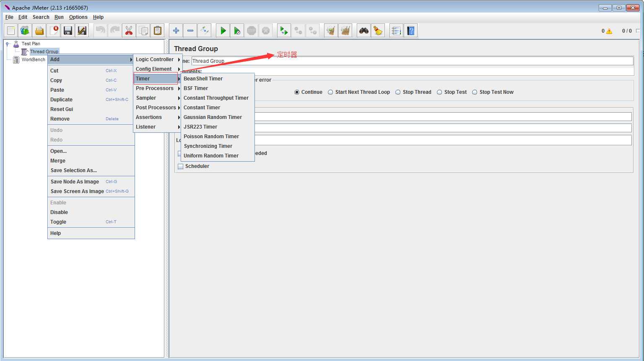Expand the Config Element submenu
This screenshot has height=361, width=644.
tap(158, 69)
